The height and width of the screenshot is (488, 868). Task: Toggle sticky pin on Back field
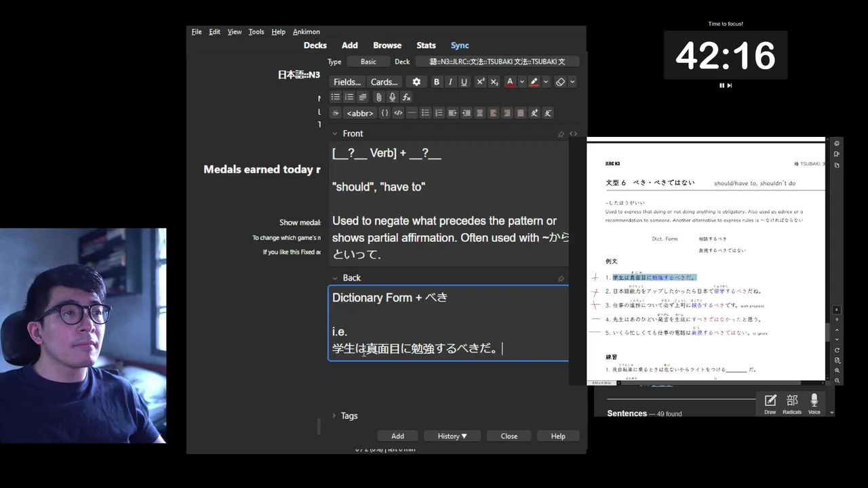pyautogui.click(x=561, y=279)
